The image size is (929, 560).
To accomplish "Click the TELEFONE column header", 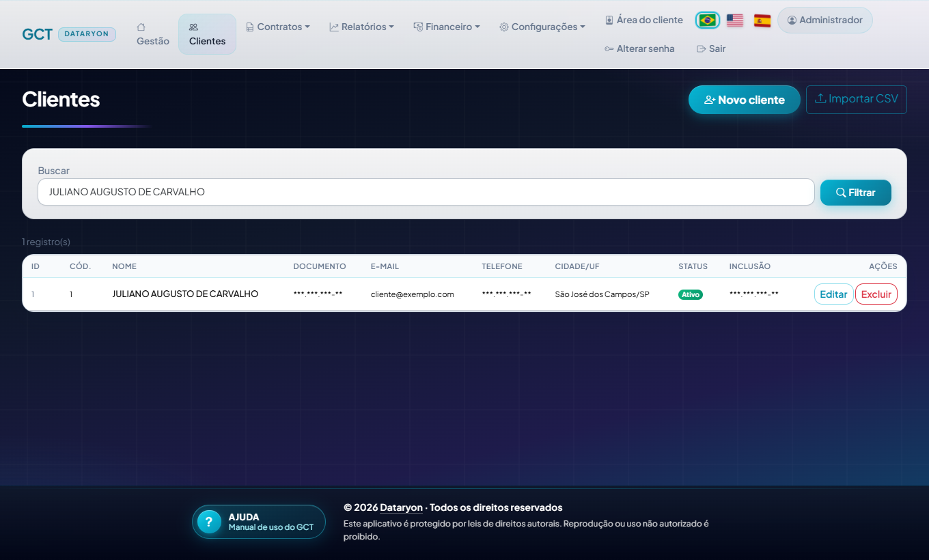I will coord(502,266).
